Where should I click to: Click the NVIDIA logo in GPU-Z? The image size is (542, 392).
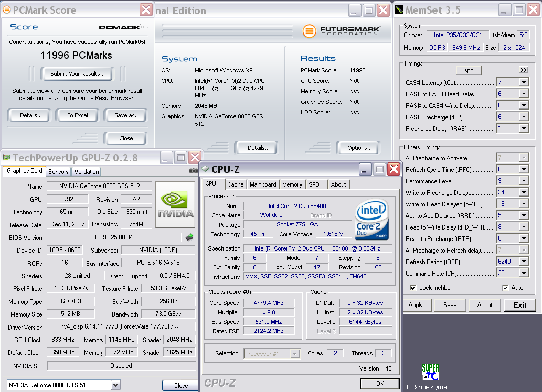(175, 204)
